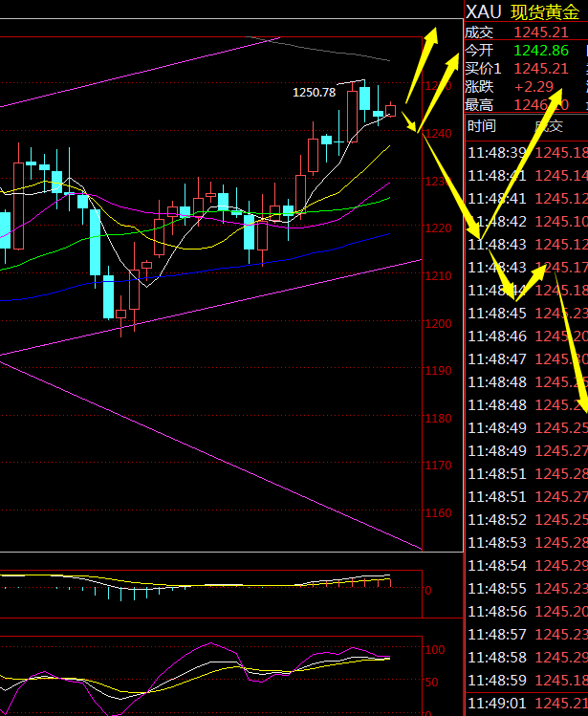Select the 涨跌 change value +2.29

(x=534, y=86)
